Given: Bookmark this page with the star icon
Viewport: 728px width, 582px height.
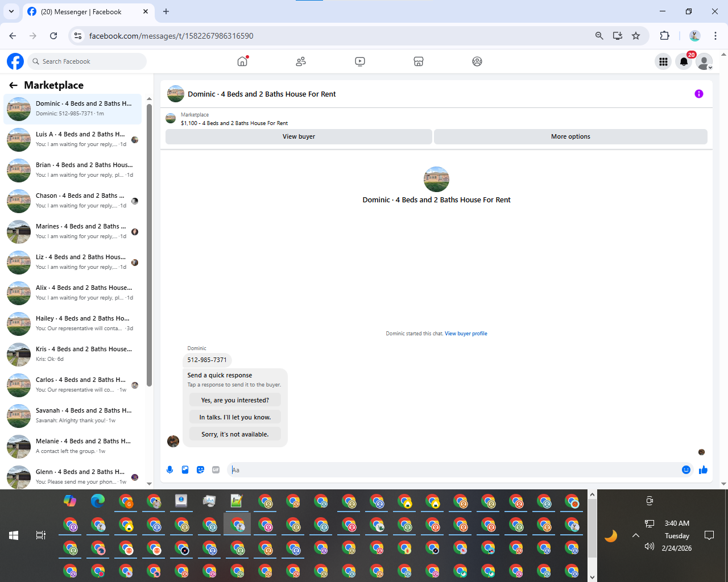Looking at the screenshot, I should pyautogui.click(x=636, y=36).
